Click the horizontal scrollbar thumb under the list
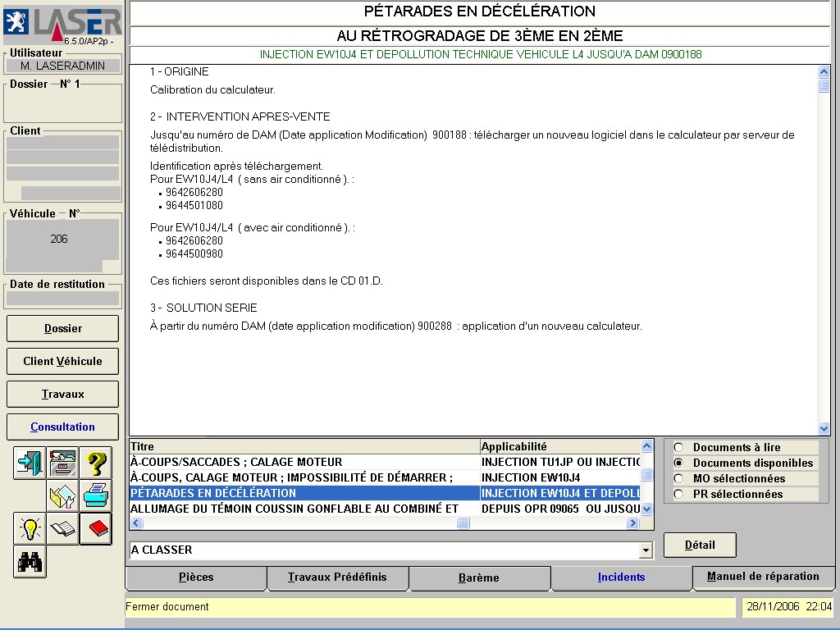This screenshot has height=630, width=840. tap(463, 523)
